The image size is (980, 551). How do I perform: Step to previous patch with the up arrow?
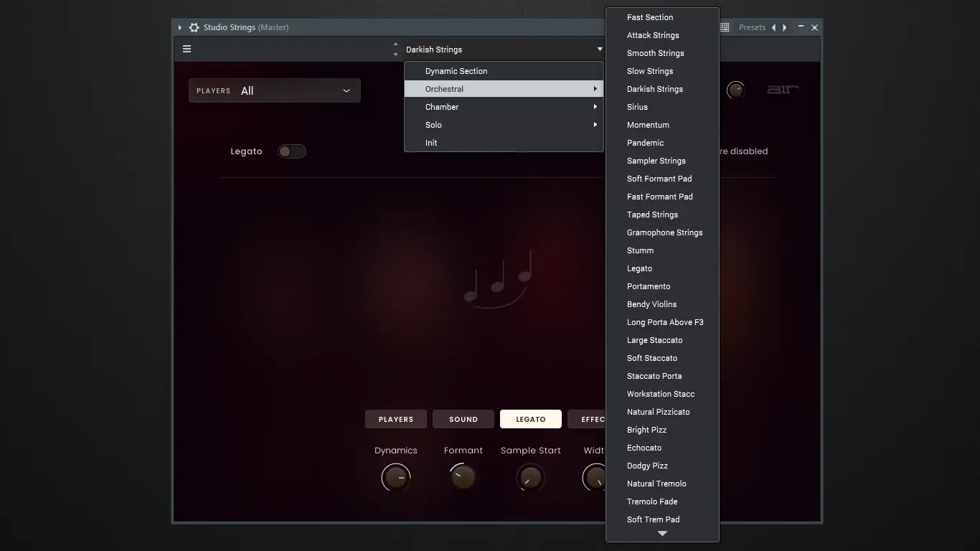click(395, 44)
